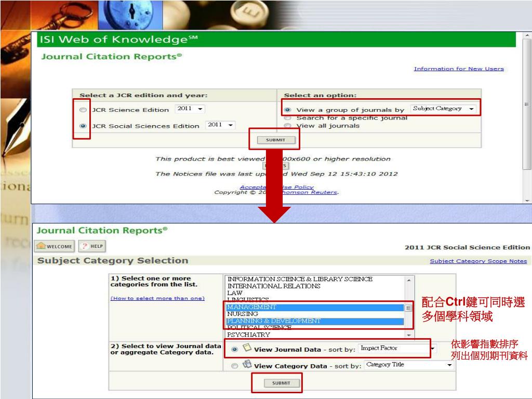This screenshot has width=532, height=399.
Task: Click the top page's vertical scrollbar thumb
Action: tap(526, 104)
